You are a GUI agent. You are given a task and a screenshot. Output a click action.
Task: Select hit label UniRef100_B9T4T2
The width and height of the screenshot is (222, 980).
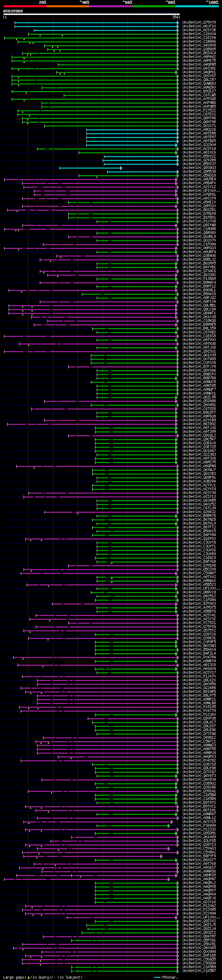click(199, 802)
